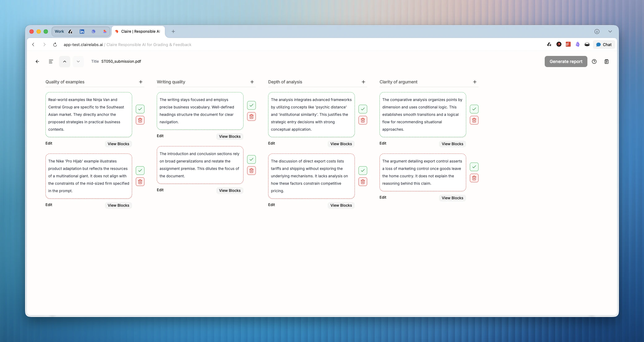Go to previous submission with up chevron
This screenshot has width=644, height=342.
click(65, 61)
